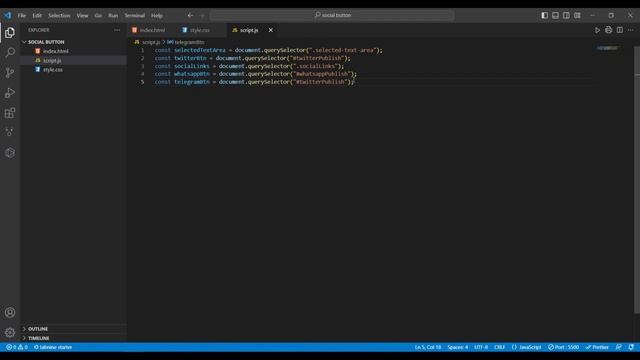Click selectedTextArea on line 1
640x360 pixels.
(x=200, y=50)
